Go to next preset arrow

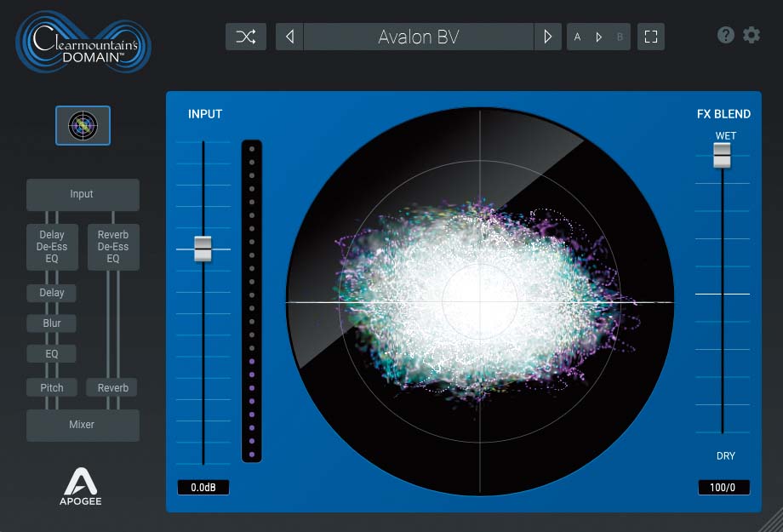[x=548, y=37]
